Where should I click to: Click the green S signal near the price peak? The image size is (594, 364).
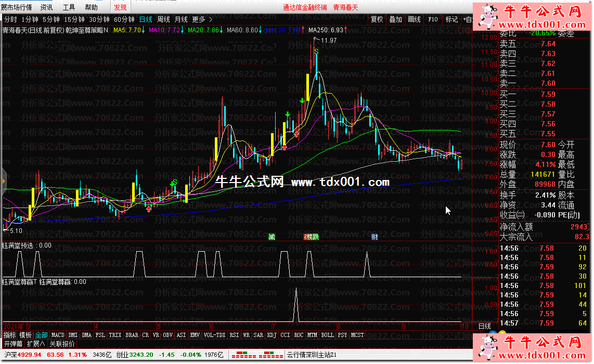[x=316, y=51]
